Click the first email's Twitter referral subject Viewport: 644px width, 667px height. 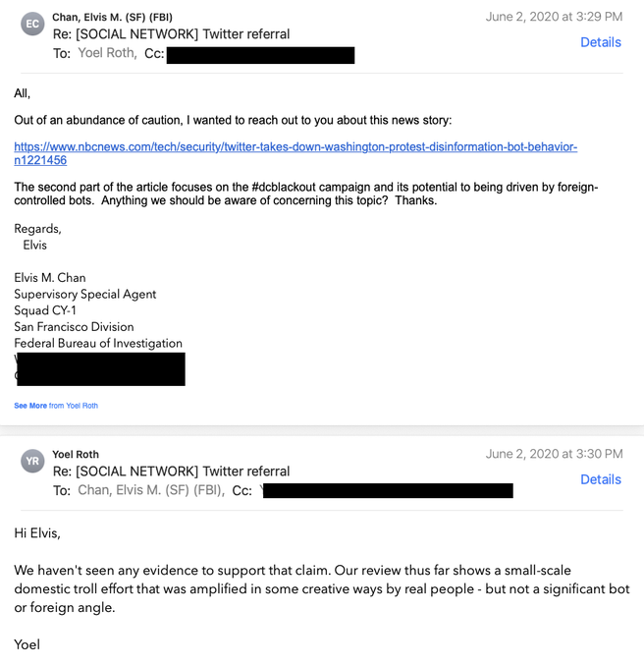coord(171,34)
